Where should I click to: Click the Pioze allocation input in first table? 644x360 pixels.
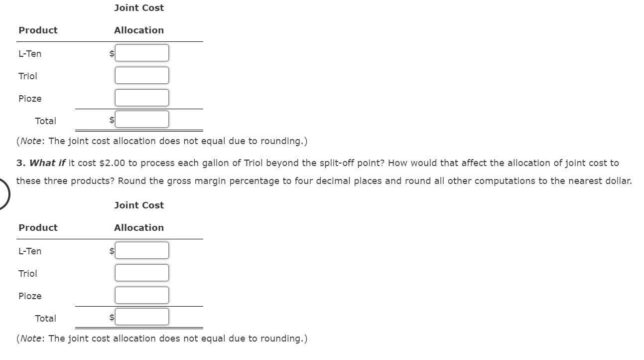pos(141,97)
